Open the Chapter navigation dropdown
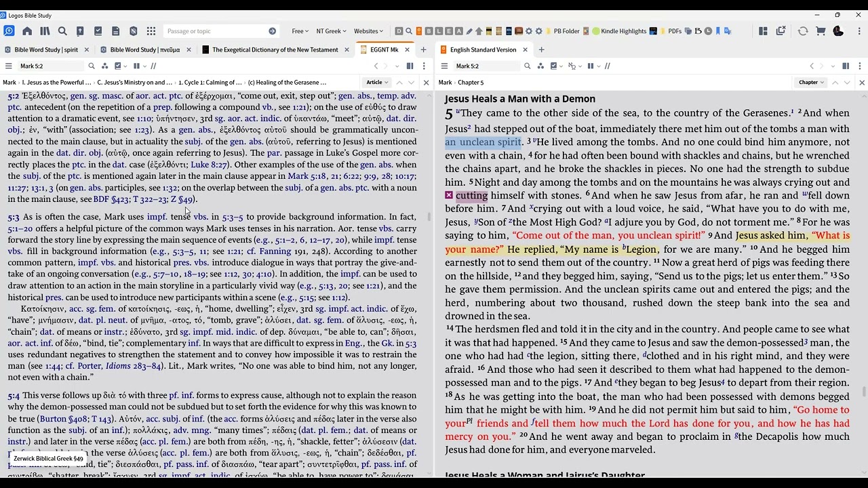 pos(811,82)
